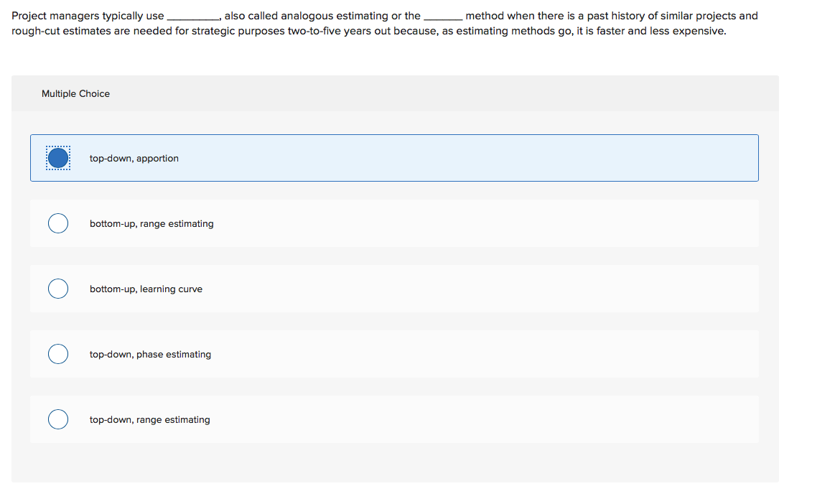Select the top-down, phase estimating radio button
Screen dimensions: 835x504
[58, 354]
